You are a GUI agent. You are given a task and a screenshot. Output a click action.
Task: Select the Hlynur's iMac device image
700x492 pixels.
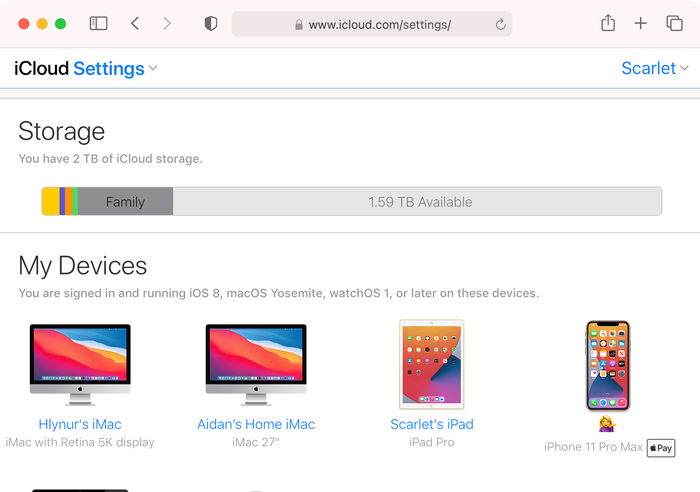[80, 365]
